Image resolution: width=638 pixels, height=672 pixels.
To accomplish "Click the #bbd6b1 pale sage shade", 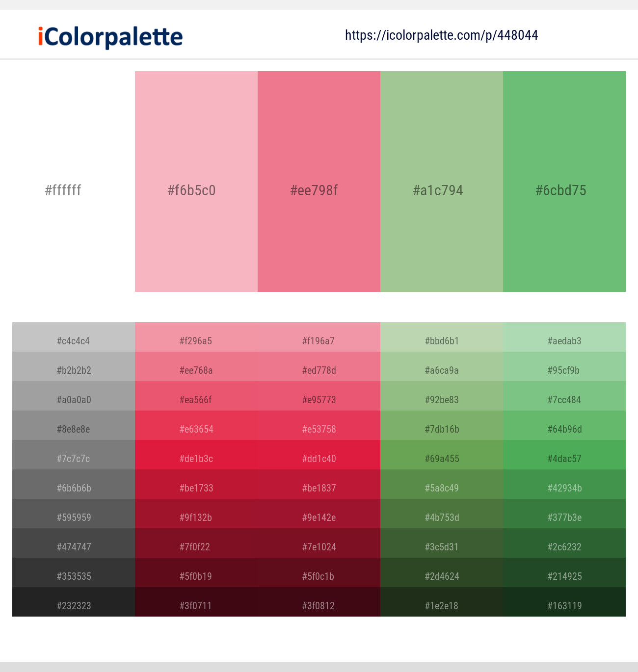I will pyautogui.click(x=442, y=337).
